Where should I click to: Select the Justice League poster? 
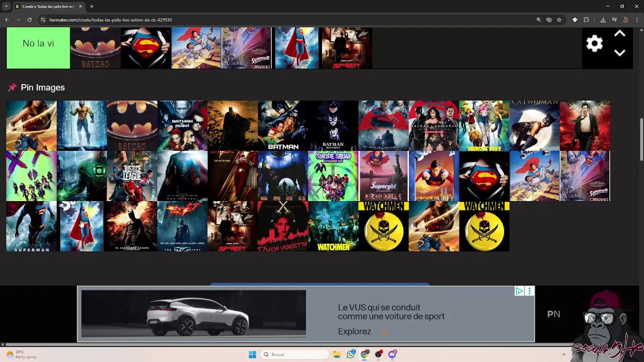coord(132,176)
